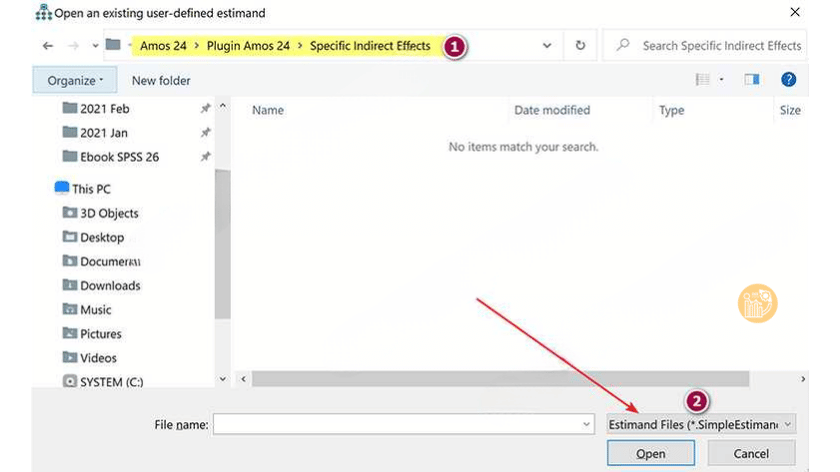Unpin the 2021 Feb folder pin icon

[x=205, y=109]
